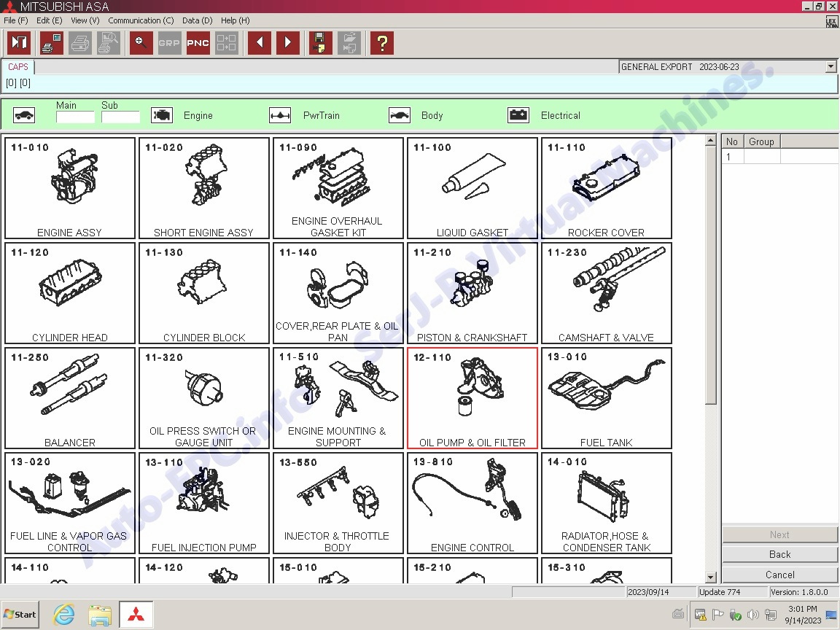
Task: Click the scrollbar down arrow in parts grid
Action: coord(711,577)
